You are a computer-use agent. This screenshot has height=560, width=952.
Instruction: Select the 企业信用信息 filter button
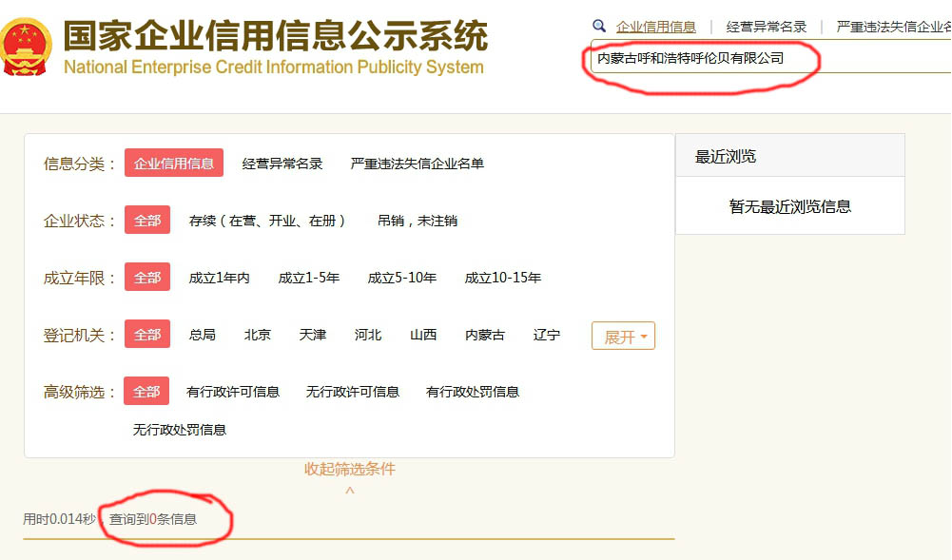(x=174, y=163)
